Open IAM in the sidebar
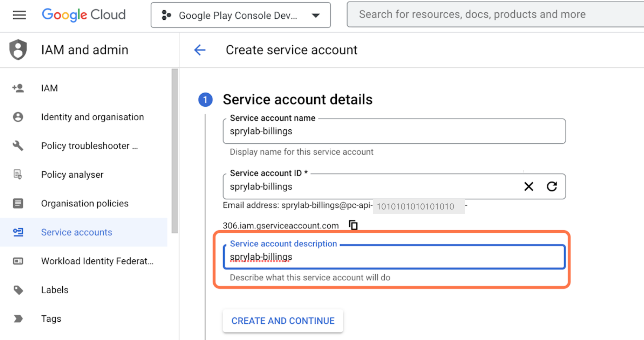 (x=49, y=88)
